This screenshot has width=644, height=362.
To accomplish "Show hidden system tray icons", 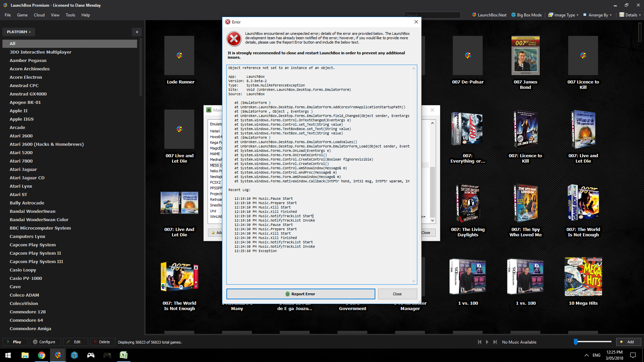I will 586,355.
